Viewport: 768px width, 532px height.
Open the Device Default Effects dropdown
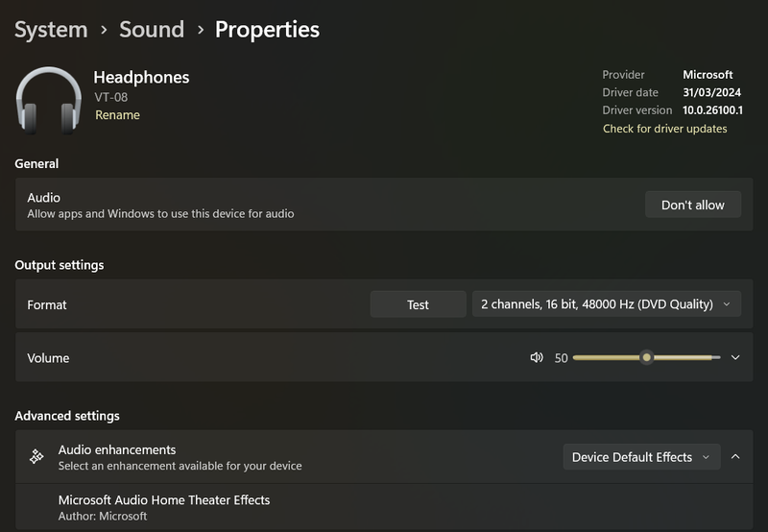click(640, 457)
